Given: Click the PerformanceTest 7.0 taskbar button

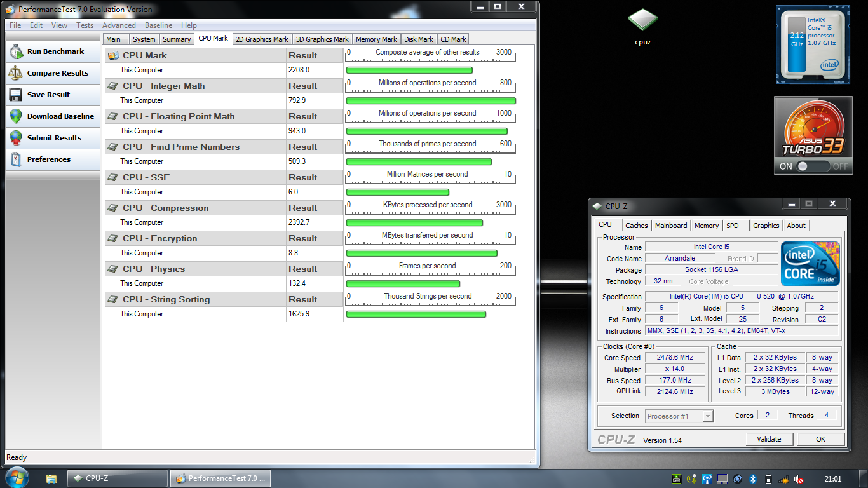Looking at the screenshot, I should point(222,478).
